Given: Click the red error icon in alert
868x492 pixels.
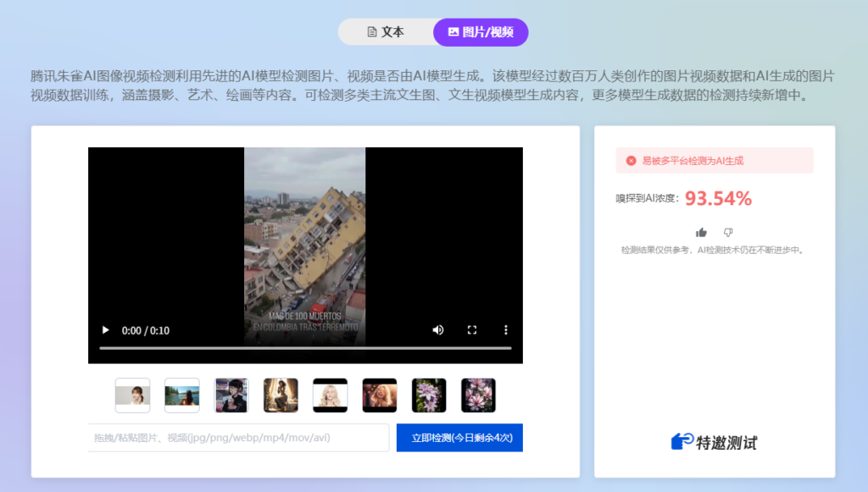Looking at the screenshot, I should pos(631,161).
